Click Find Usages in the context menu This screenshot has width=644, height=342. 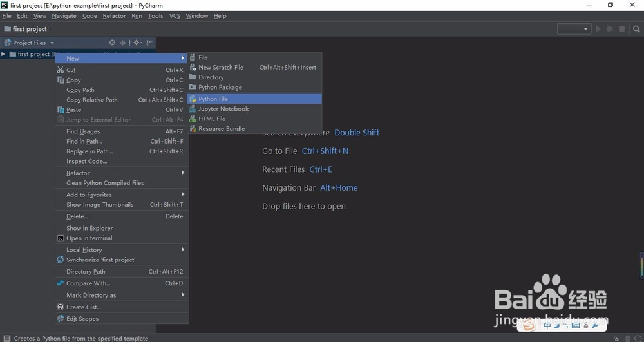83,131
